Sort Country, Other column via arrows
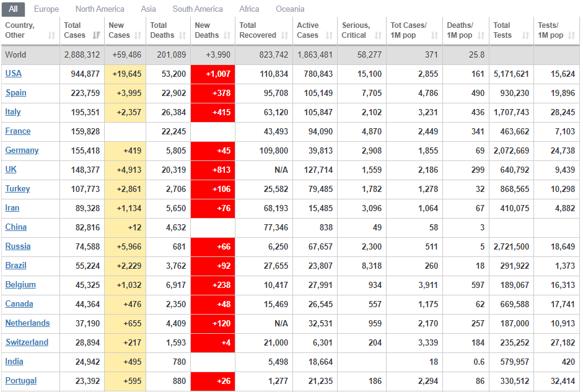 [x=51, y=35]
